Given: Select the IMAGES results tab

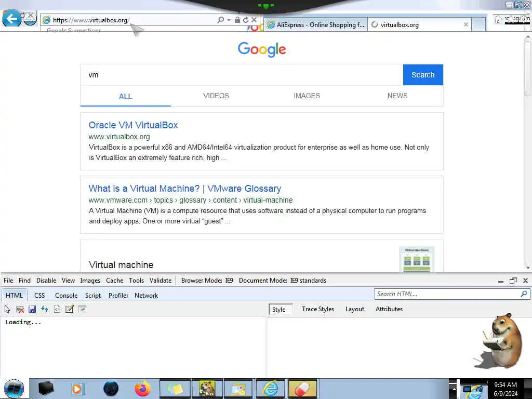Looking at the screenshot, I should [307, 96].
